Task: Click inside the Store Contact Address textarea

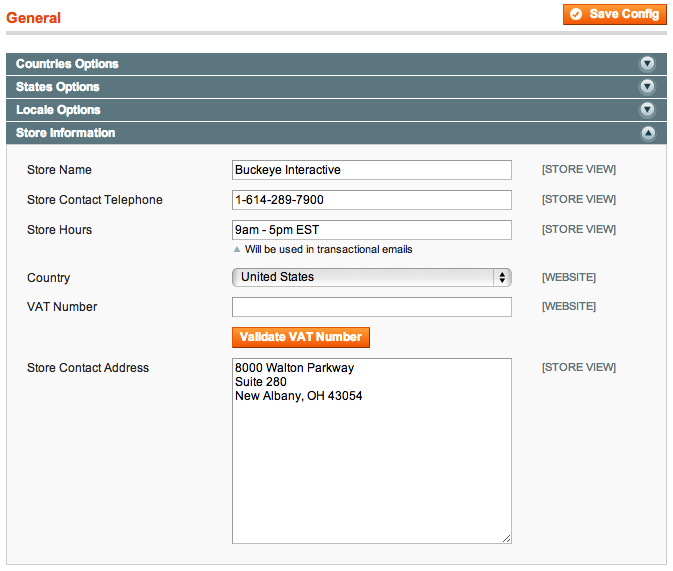Action: pyautogui.click(x=372, y=451)
